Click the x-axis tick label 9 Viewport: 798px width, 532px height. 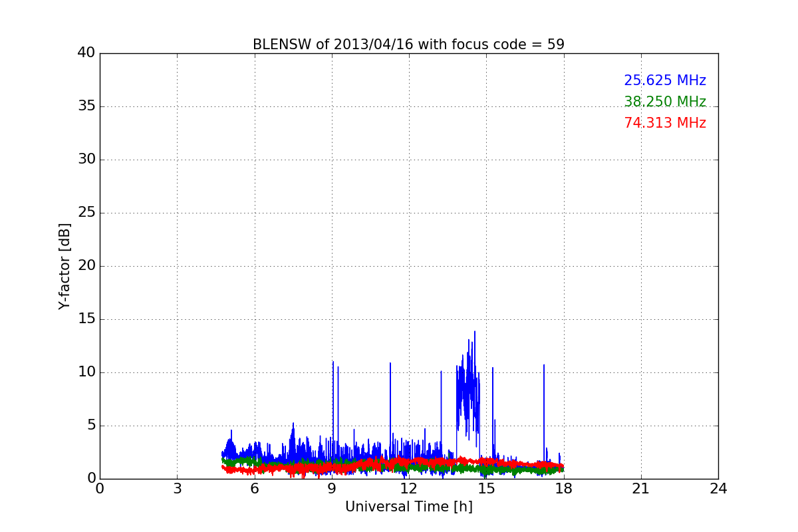[x=332, y=489]
